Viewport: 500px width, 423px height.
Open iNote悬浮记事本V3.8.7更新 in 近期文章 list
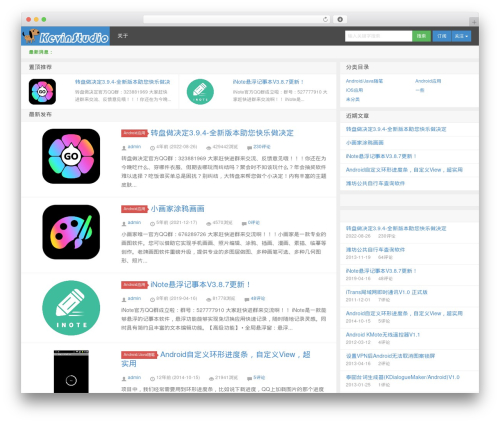coord(381,156)
